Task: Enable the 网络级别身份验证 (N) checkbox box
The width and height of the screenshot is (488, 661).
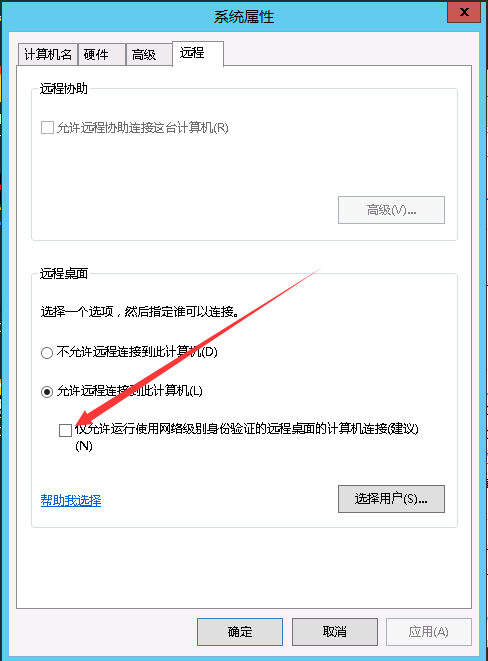Action: click(65, 430)
